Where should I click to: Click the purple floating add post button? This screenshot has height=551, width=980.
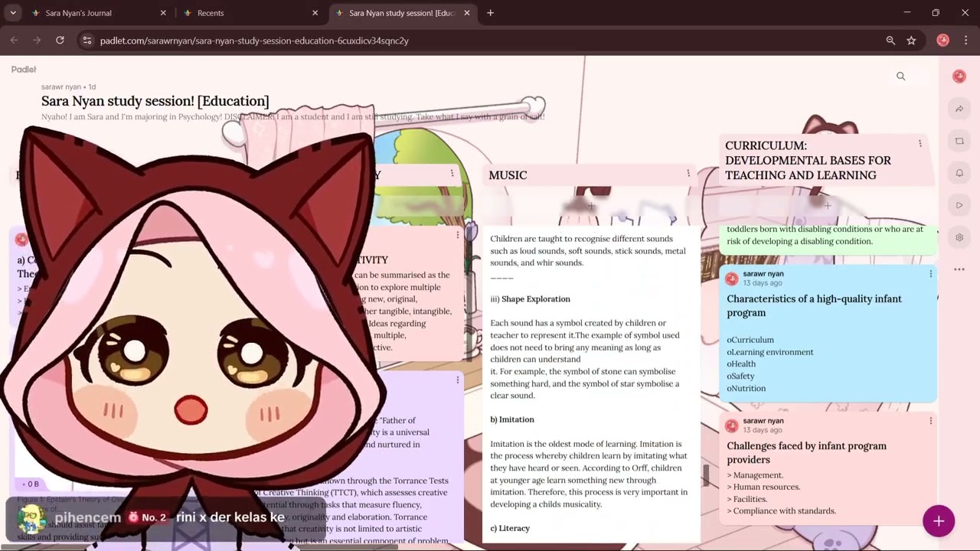(939, 521)
